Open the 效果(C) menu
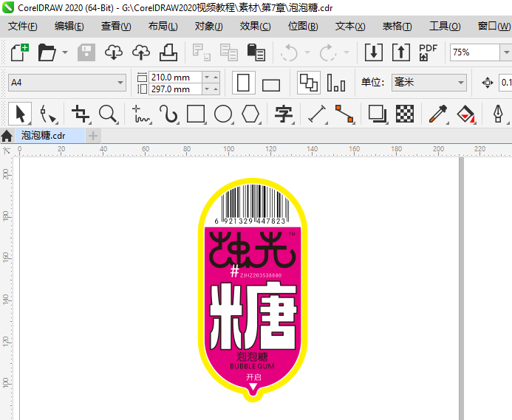Viewport: 512px width, 420px height. [x=255, y=26]
